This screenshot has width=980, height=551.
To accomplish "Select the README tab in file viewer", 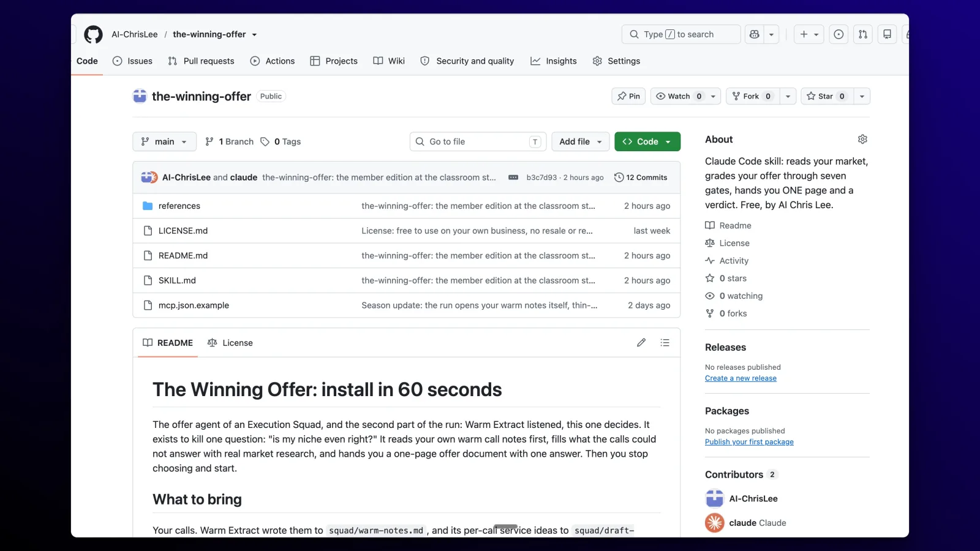I will tap(168, 343).
